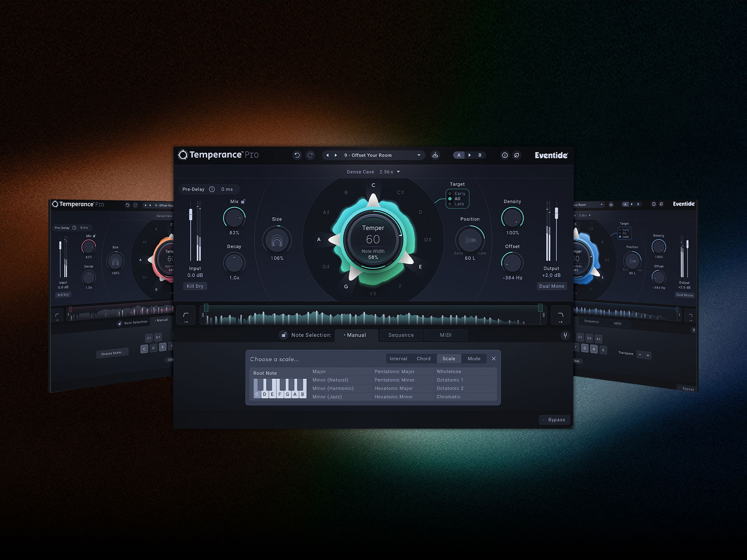Switch scale picker to Interval

[x=398, y=359]
